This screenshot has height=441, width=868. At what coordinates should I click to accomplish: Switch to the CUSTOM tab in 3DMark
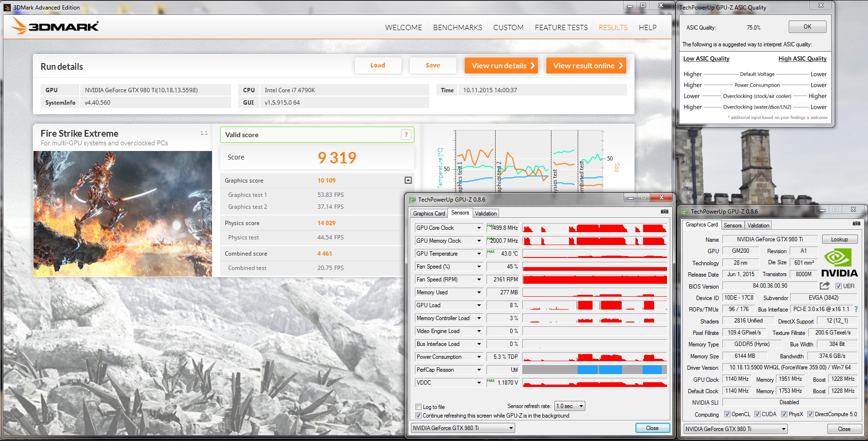(508, 28)
